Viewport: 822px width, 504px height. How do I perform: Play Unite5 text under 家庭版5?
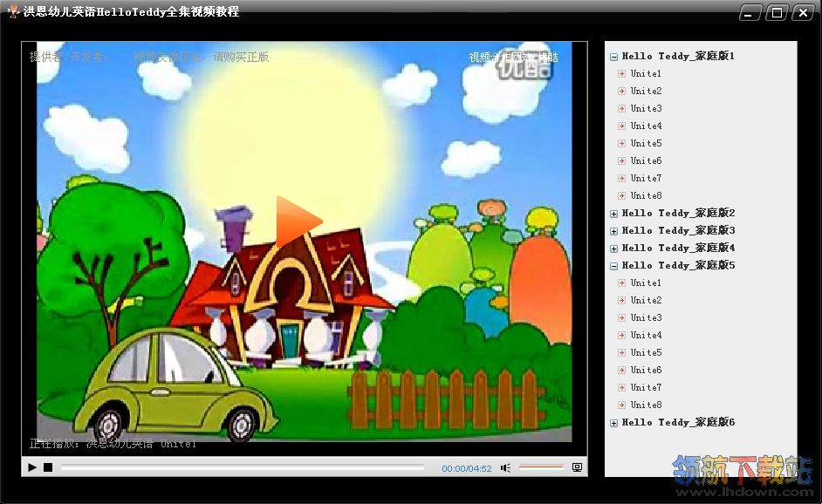click(x=646, y=352)
